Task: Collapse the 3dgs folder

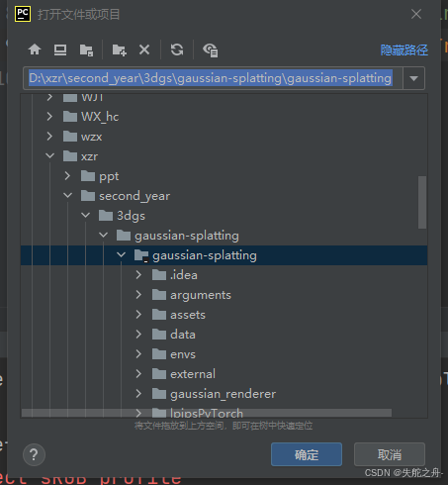Action: 85,215
